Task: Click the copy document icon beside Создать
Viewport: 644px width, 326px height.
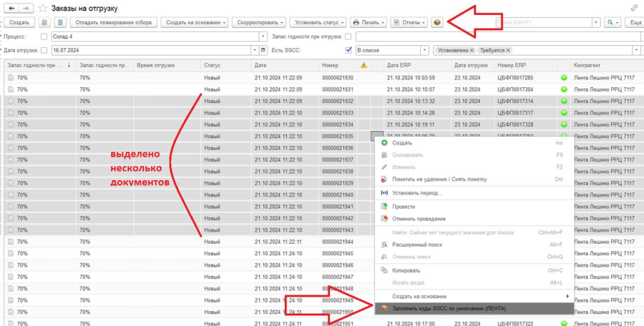Action: click(44, 23)
